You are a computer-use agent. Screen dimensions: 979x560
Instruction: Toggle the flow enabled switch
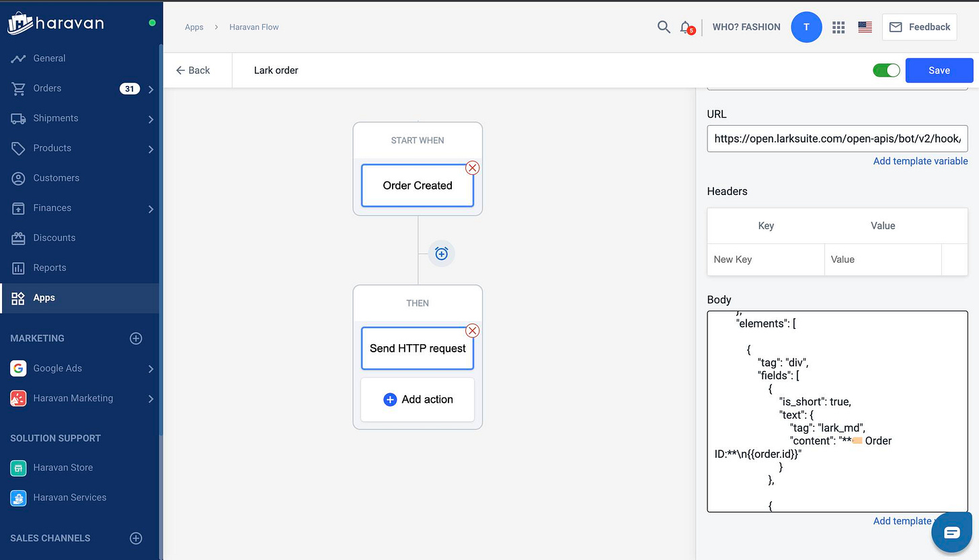point(886,70)
